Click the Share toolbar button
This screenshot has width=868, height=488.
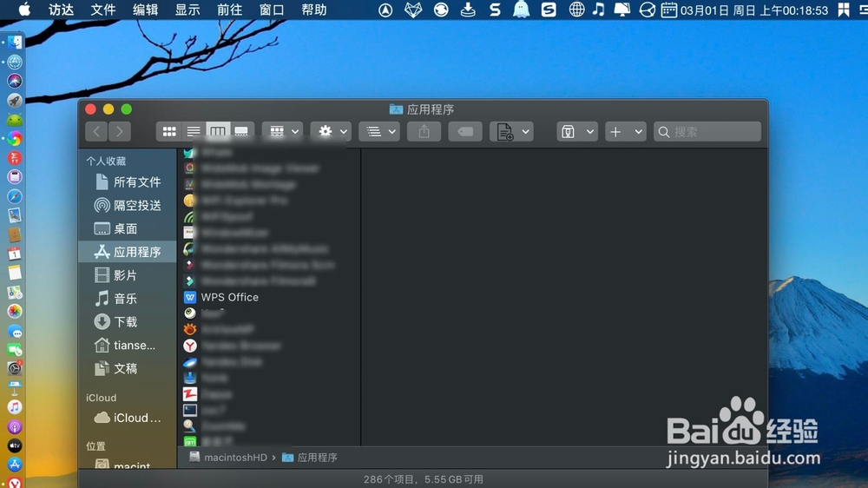click(x=424, y=132)
